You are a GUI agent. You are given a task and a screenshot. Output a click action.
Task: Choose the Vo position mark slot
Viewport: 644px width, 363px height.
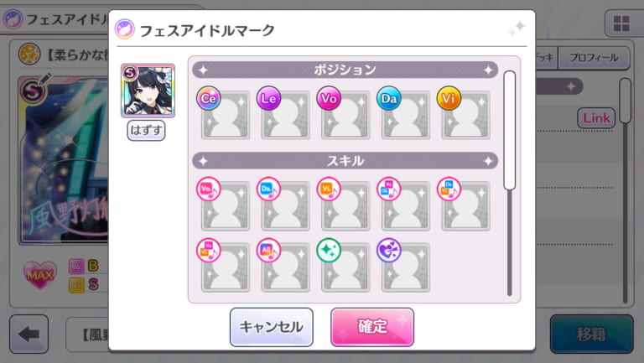(345, 115)
